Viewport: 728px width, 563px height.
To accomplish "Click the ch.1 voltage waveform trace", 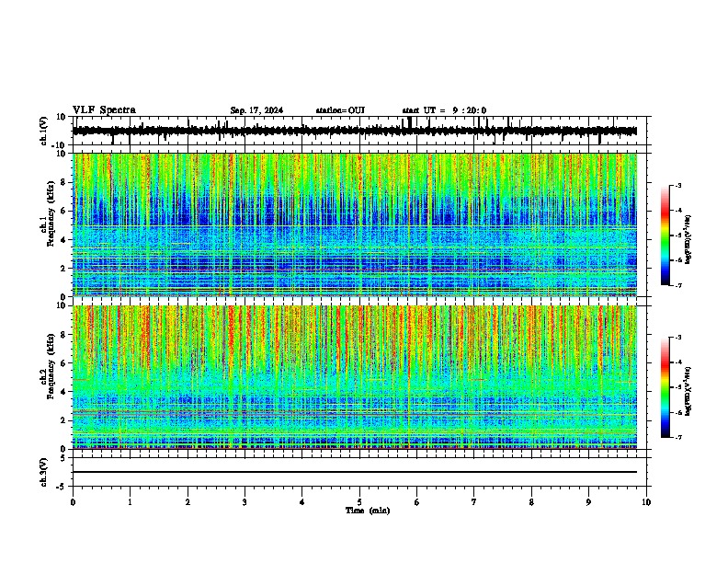I will click(x=355, y=131).
